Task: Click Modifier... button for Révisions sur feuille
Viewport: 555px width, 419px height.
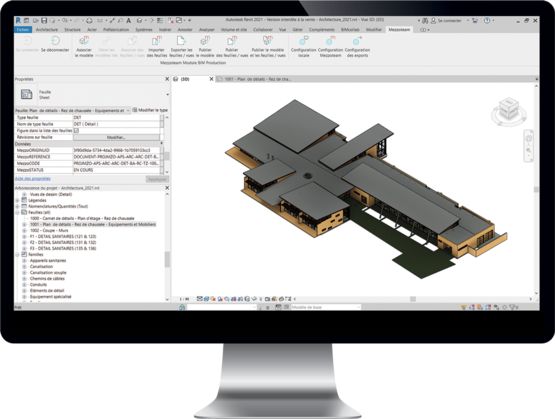Action: pyautogui.click(x=116, y=137)
